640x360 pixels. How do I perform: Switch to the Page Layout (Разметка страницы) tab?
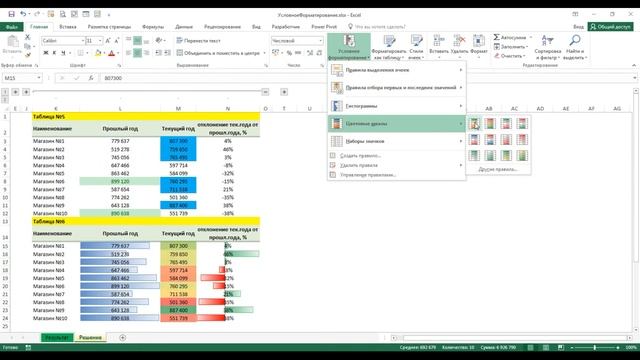point(109,27)
